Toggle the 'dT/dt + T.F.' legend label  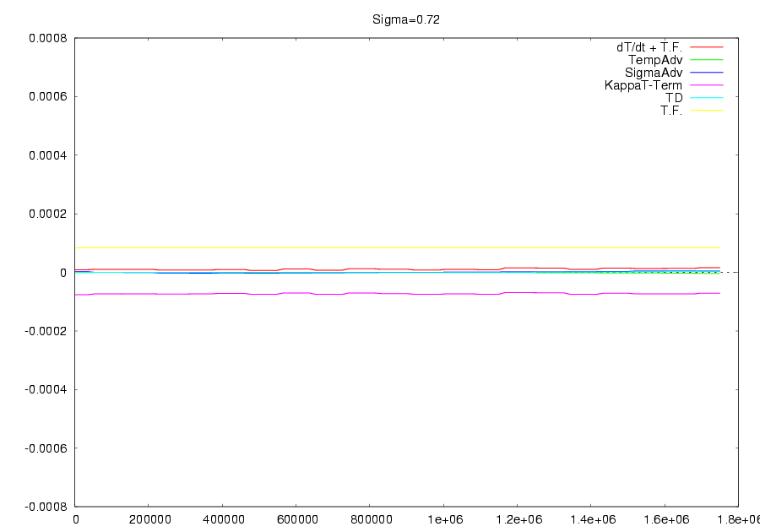click(x=649, y=47)
